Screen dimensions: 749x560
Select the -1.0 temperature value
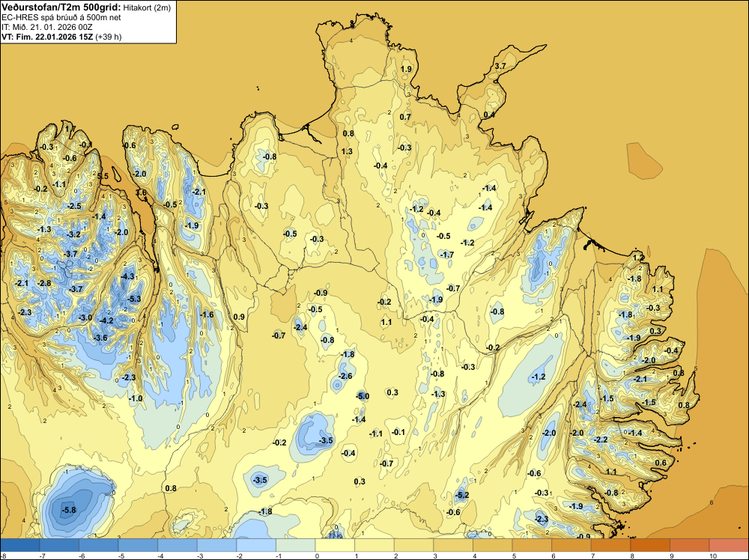click(136, 398)
